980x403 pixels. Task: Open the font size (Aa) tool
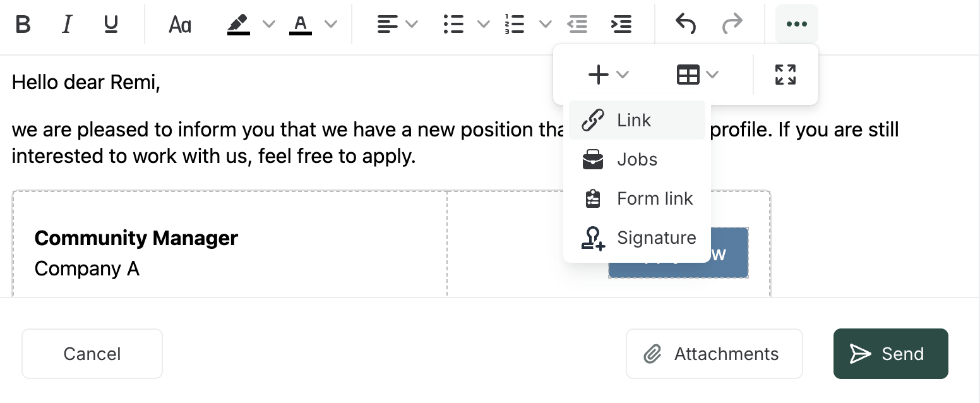click(x=180, y=25)
